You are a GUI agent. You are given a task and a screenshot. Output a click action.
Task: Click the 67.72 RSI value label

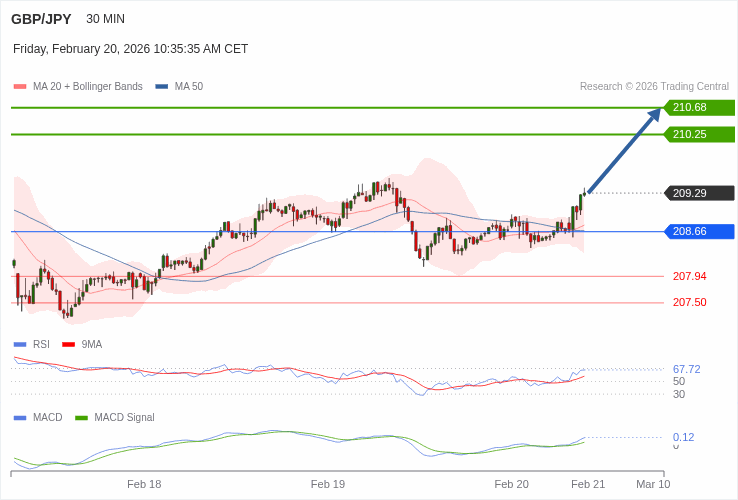[x=686, y=369]
